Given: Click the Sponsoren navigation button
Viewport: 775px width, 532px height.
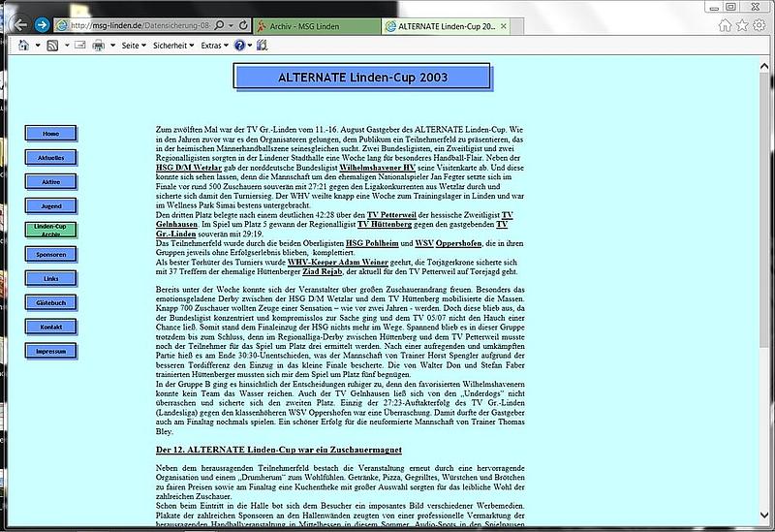Looking at the screenshot, I should [x=51, y=254].
